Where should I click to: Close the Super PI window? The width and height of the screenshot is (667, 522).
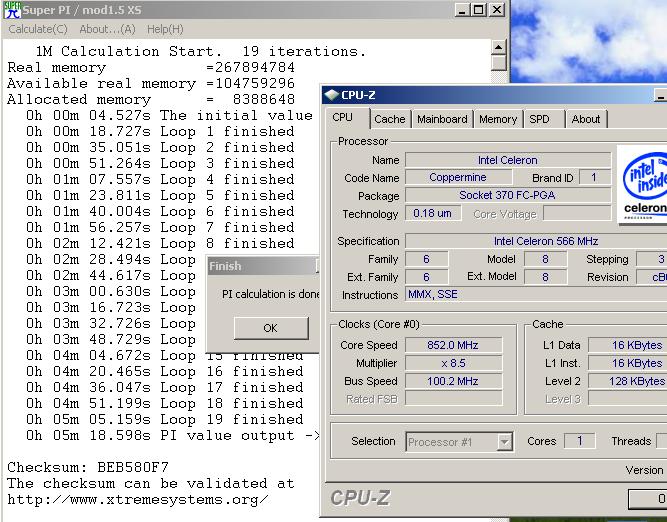[x=496, y=10]
